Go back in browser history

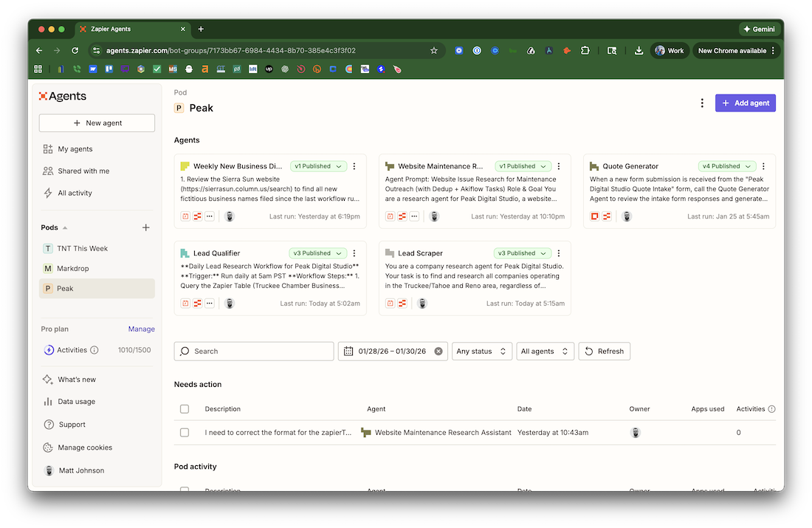[39, 51]
